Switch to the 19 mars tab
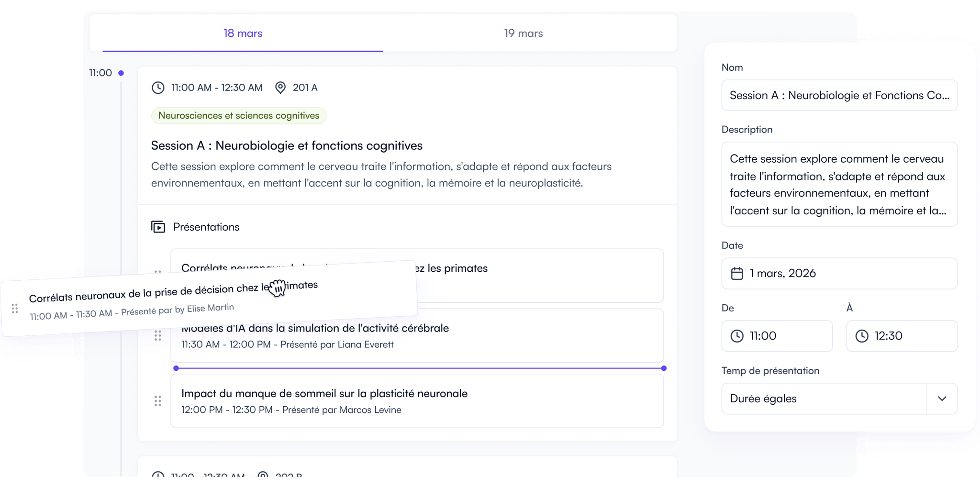The image size is (980, 488). 523,33
